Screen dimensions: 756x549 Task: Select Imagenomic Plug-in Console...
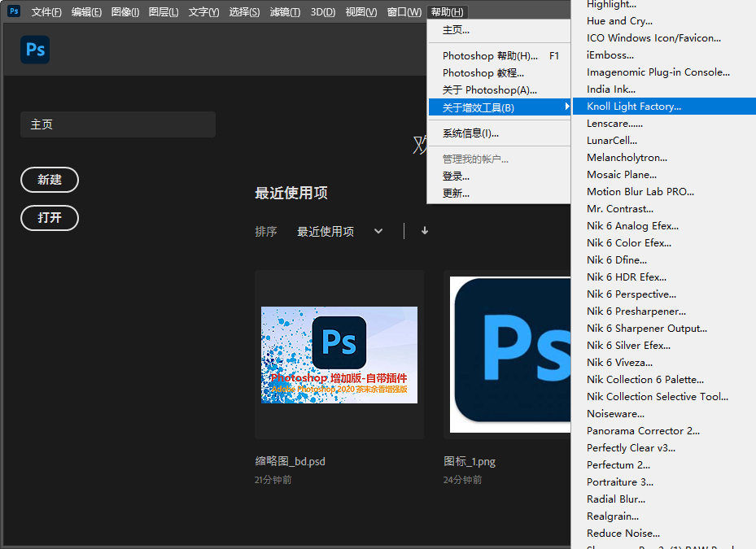pos(663,72)
